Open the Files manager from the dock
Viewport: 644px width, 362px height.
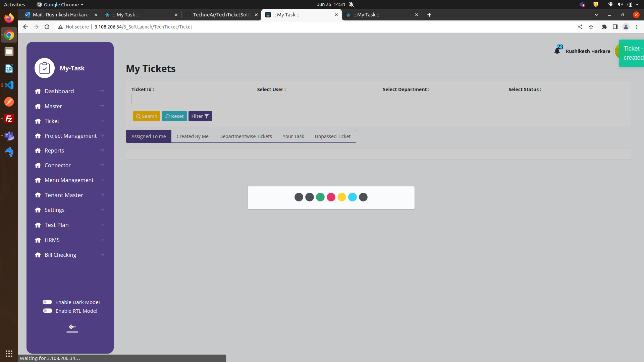tap(9, 52)
